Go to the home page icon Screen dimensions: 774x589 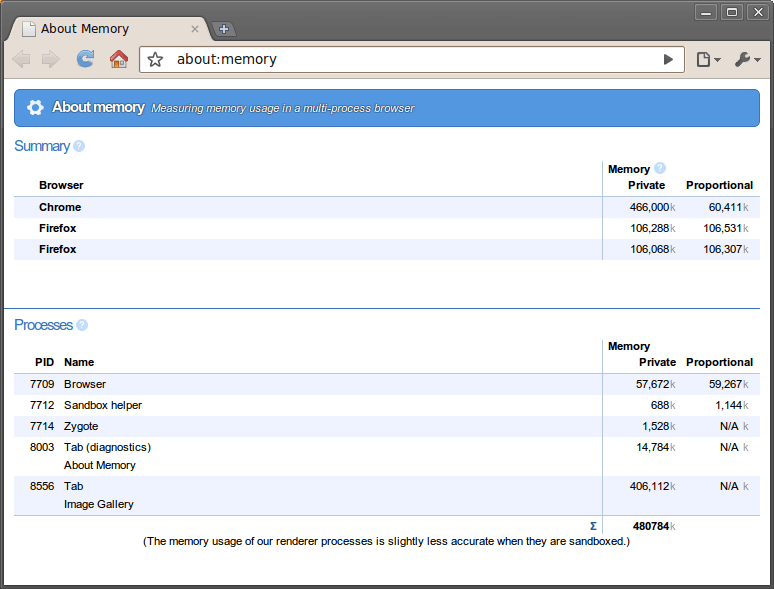pyautogui.click(x=119, y=59)
